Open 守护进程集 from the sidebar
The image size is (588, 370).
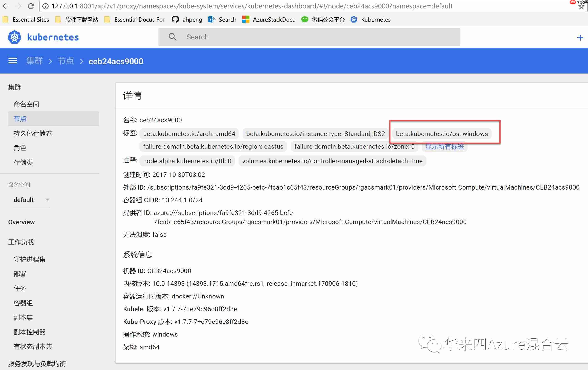29,259
